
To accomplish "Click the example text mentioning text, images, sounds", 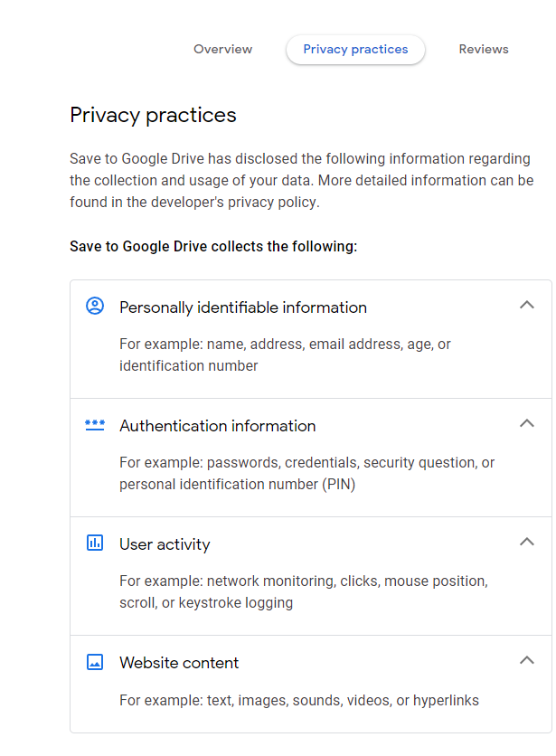I will pyautogui.click(x=299, y=700).
